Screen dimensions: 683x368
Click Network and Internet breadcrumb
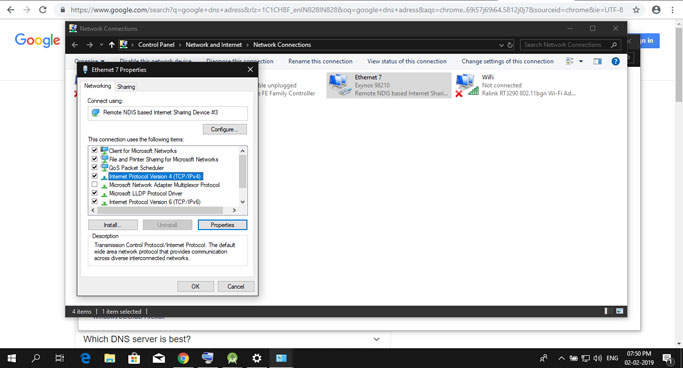[x=213, y=45]
